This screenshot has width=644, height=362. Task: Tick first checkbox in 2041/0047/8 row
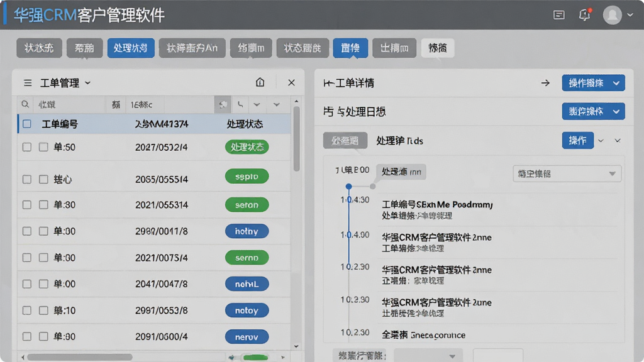(x=27, y=283)
